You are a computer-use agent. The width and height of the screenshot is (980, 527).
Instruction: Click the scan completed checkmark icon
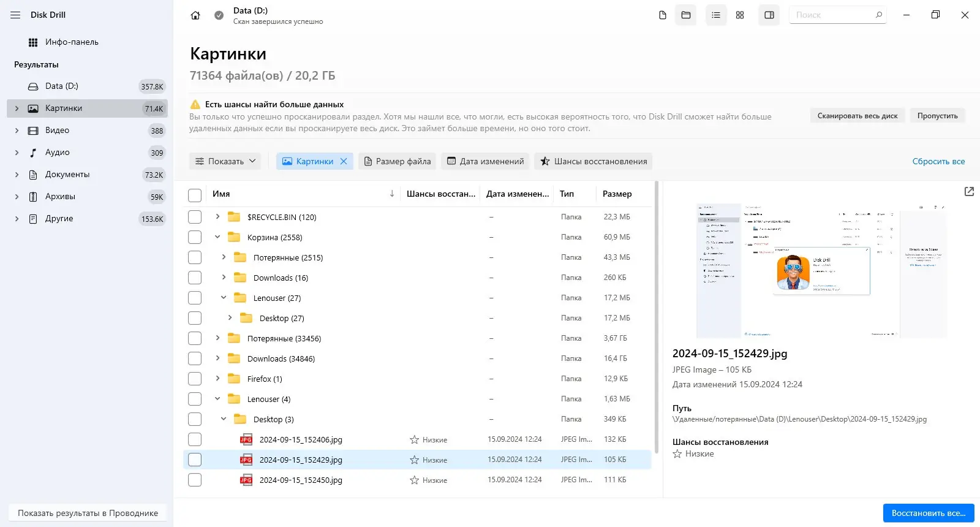pos(219,15)
